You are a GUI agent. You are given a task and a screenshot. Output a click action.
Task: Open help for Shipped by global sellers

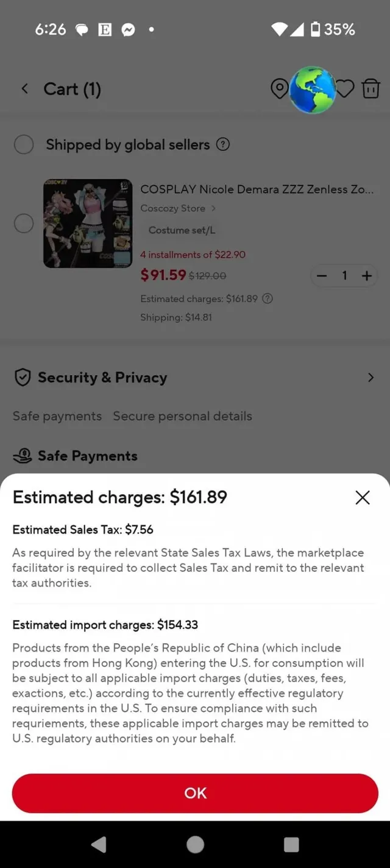click(x=223, y=144)
